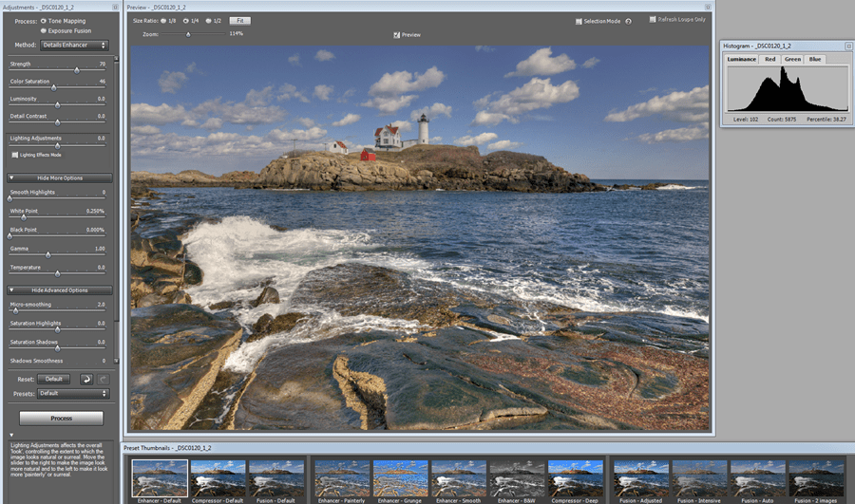Collapse Hide More Options section
The image size is (855, 504).
(60, 178)
